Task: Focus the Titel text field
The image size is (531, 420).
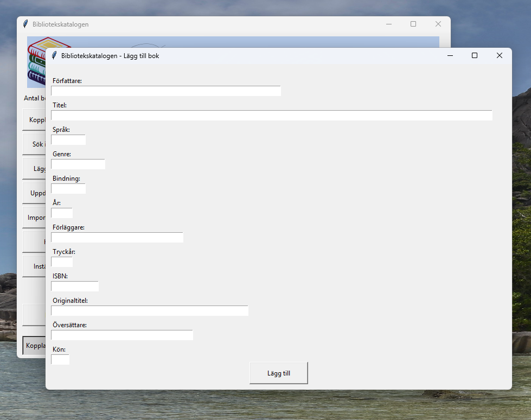Action: 272,115
